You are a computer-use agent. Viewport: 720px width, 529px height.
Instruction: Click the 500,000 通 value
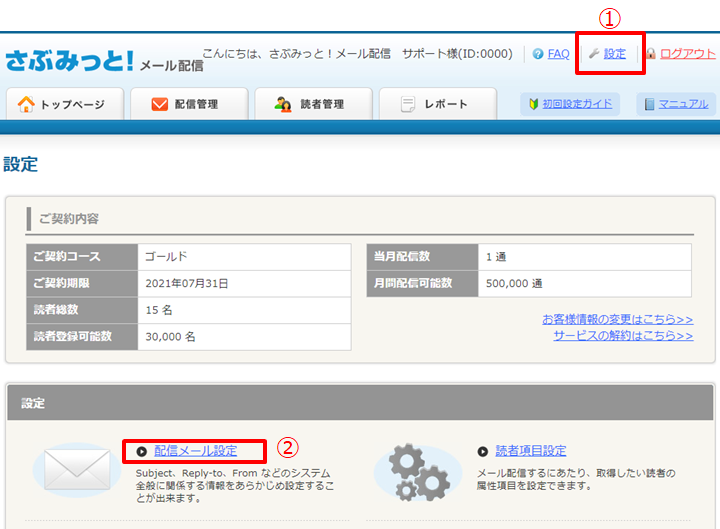(514, 283)
